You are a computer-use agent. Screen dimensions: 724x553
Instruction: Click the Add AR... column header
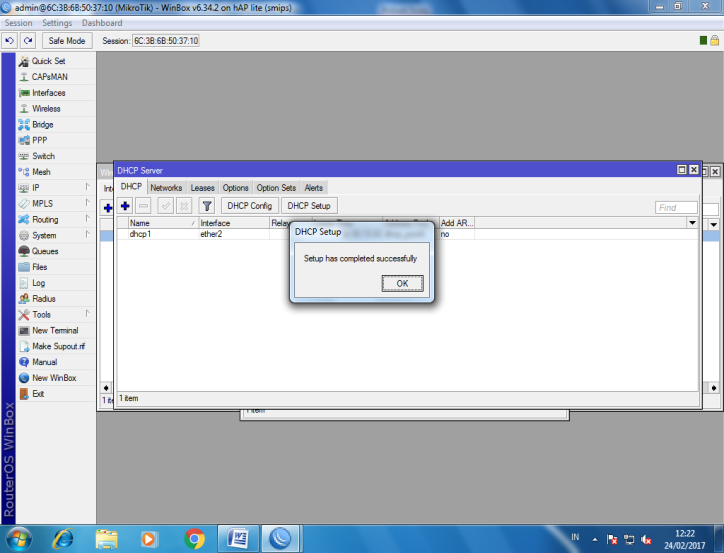457,223
